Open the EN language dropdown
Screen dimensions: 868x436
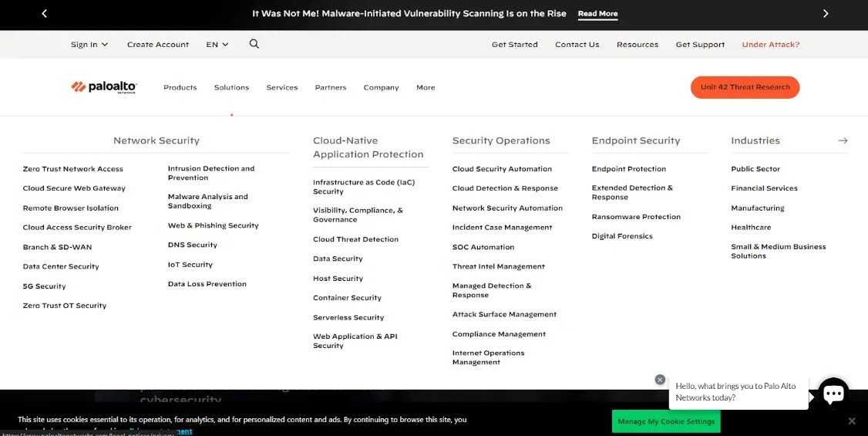click(217, 44)
